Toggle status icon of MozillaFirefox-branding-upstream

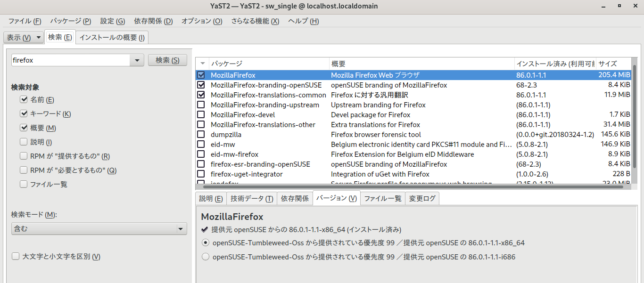click(x=201, y=105)
